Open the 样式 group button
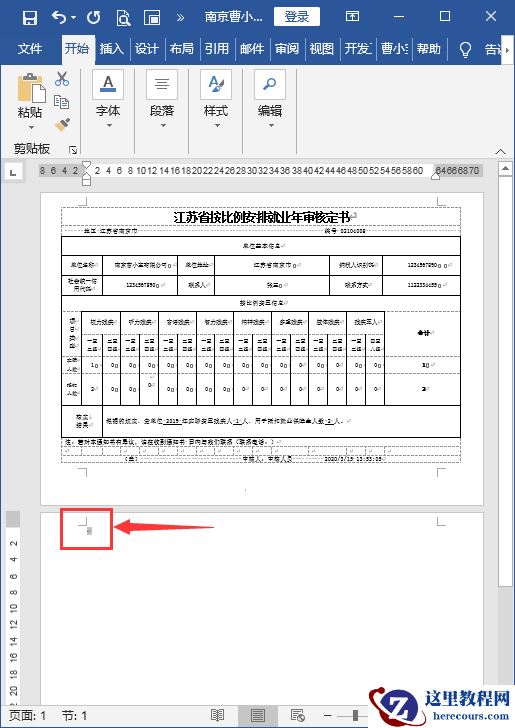Viewport: 515px width, 728px height. click(x=216, y=98)
